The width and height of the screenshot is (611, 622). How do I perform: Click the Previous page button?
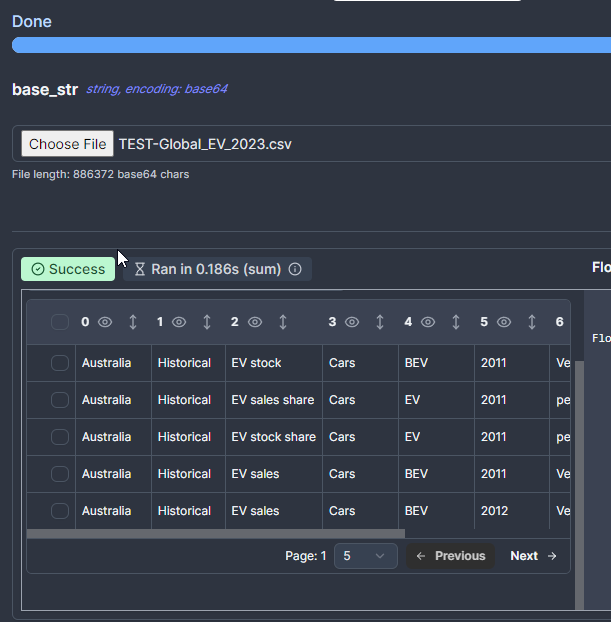(450, 556)
